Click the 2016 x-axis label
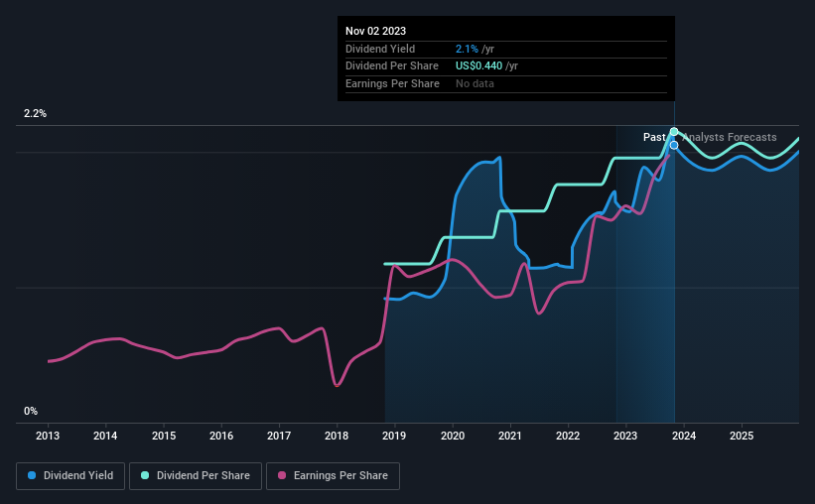815x504 pixels. point(221,436)
